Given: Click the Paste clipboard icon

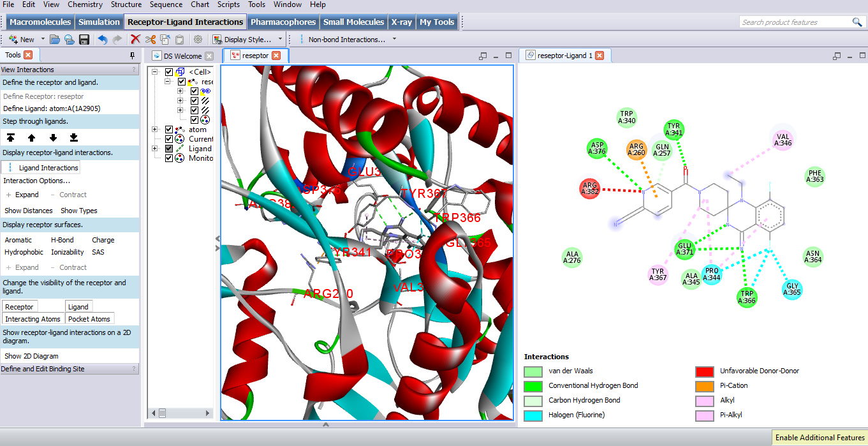Looking at the screenshot, I should tap(179, 39).
